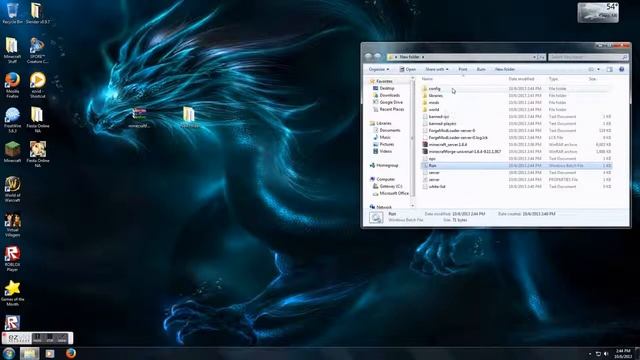Expand the address bar history dropdown
640x360 pixels.
point(534,57)
